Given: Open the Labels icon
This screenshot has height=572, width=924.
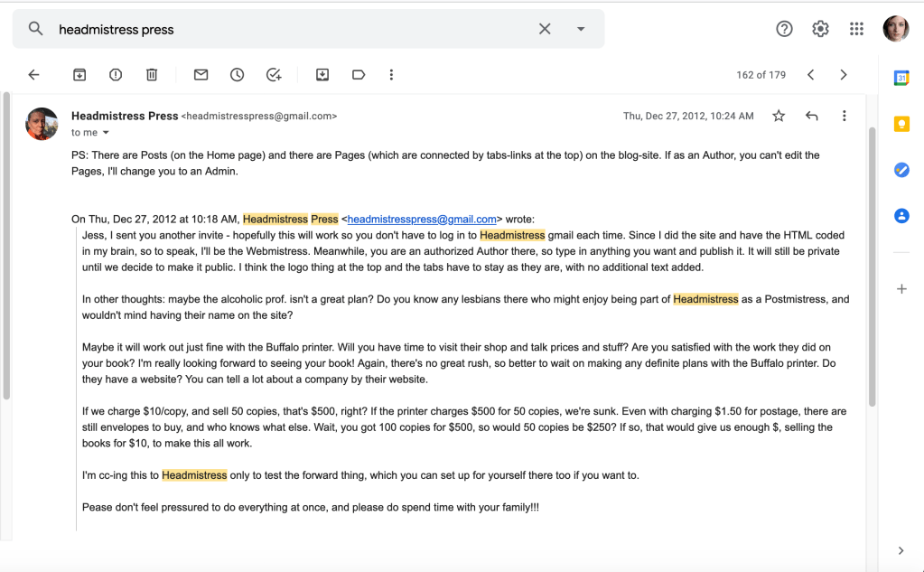Looking at the screenshot, I should (359, 75).
